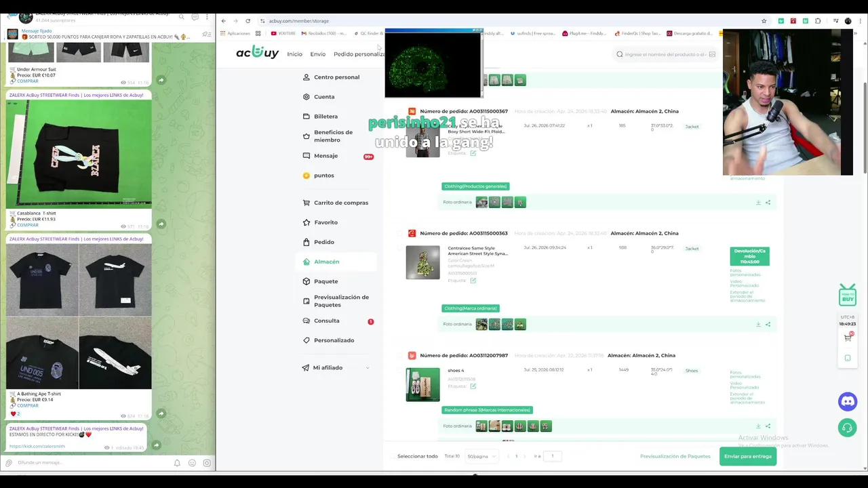
Task: Open the Discord floating icon
Action: pyautogui.click(x=848, y=402)
